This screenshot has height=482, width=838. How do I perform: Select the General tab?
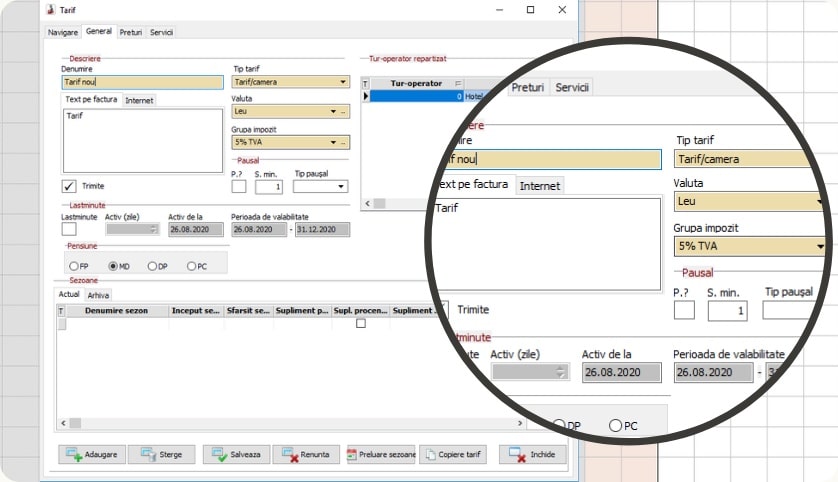click(99, 32)
